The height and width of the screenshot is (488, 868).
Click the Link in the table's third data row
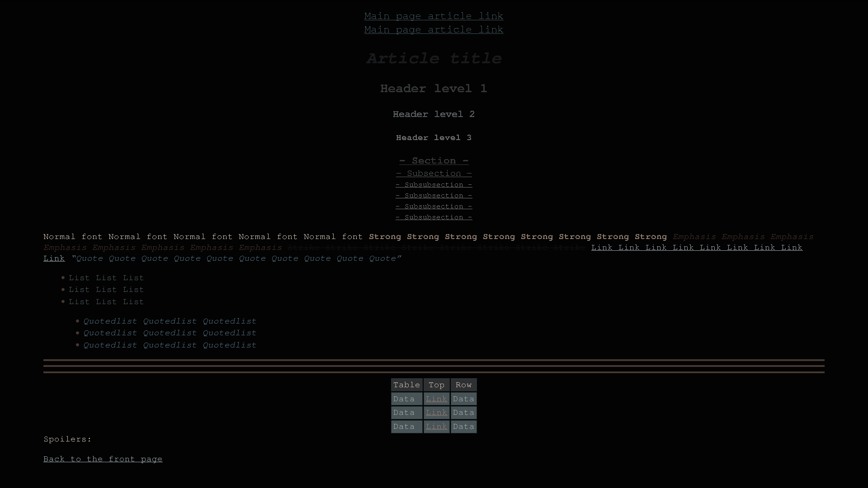[x=436, y=427]
